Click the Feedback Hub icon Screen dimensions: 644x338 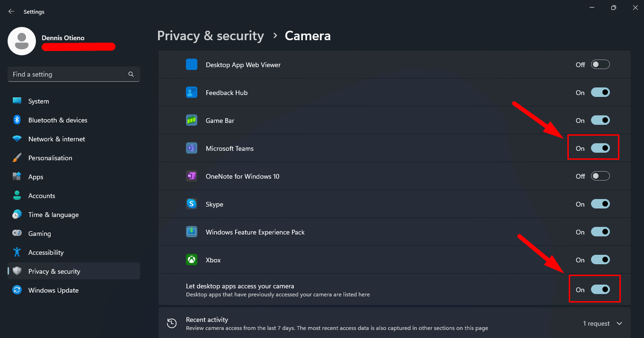(192, 92)
